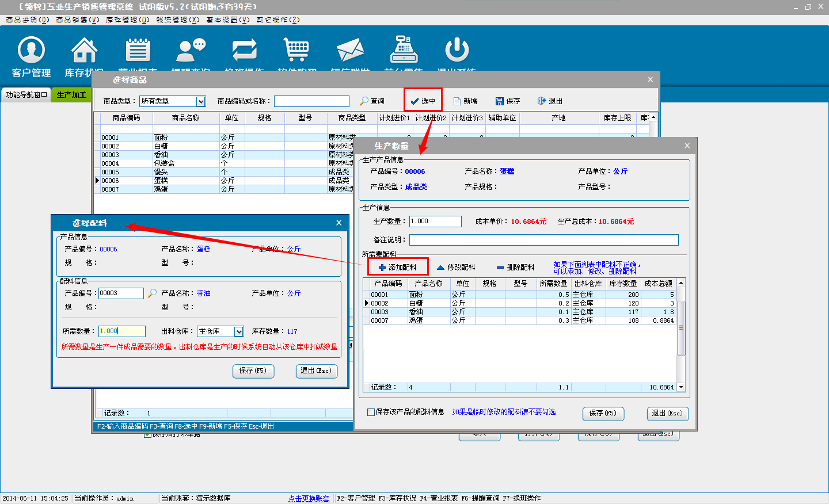
Task: Open the 出料仓库 warehouse dropdown
Action: click(x=238, y=331)
